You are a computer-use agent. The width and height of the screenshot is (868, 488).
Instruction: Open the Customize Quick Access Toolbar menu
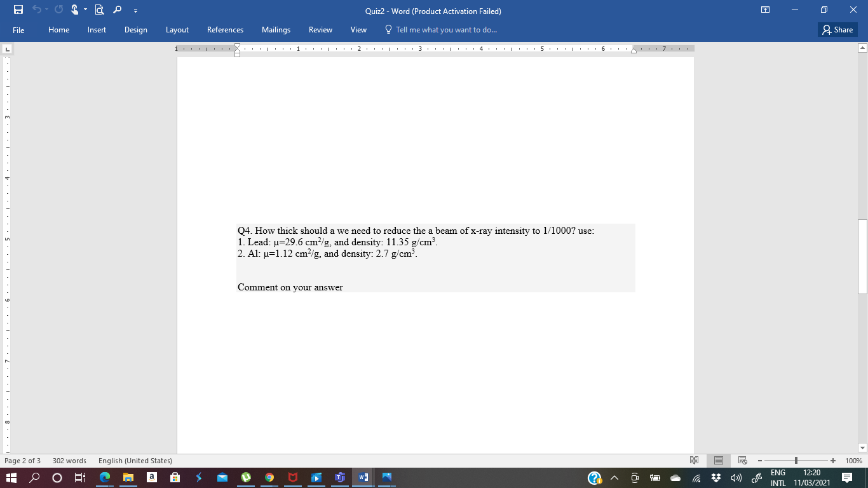pos(135,10)
